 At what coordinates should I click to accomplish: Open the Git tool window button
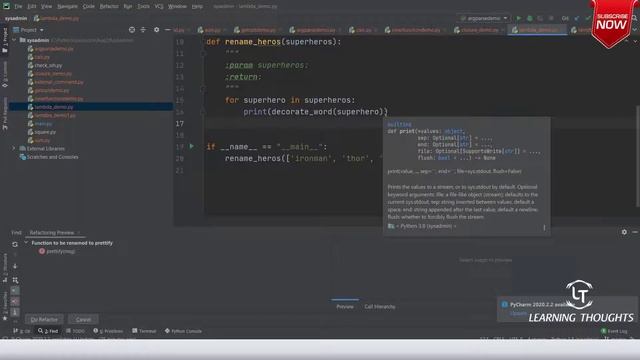pos(22,331)
